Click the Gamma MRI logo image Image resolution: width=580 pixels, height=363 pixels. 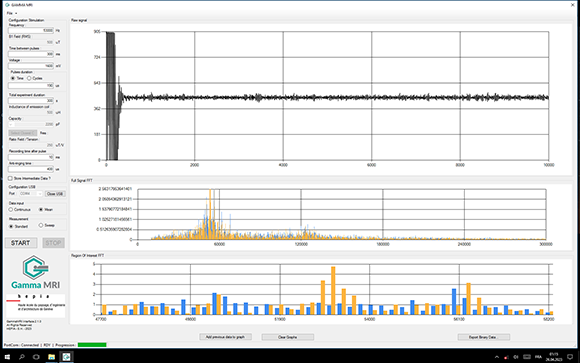coord(36,272)
